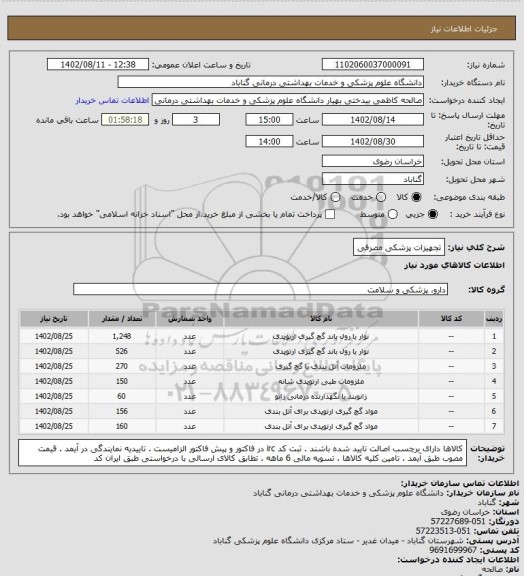This screenshot has height=576, width=524.
Task: Click the گروه کالا field دارو، پزشکی و سلامت
Action: [260, 289]
